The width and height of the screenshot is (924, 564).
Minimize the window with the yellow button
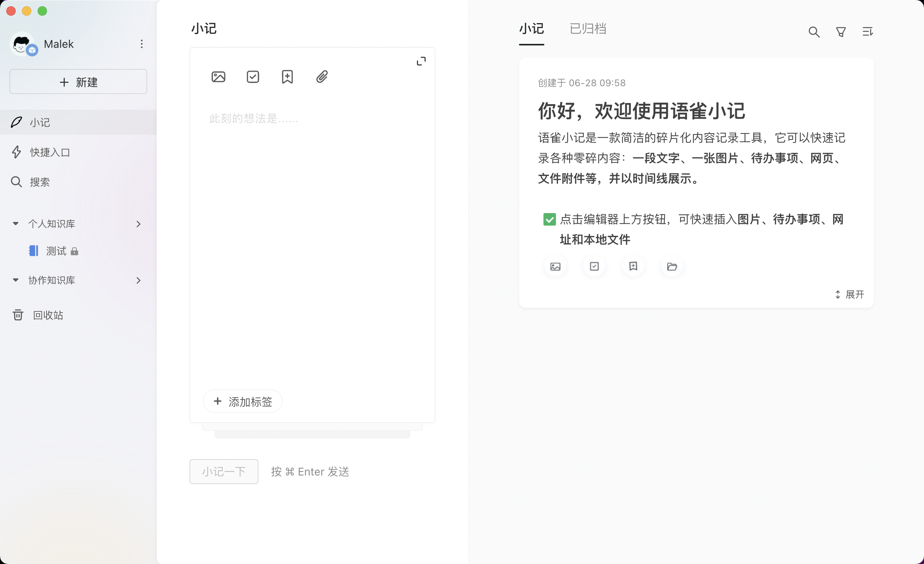(x=27, y=11)
